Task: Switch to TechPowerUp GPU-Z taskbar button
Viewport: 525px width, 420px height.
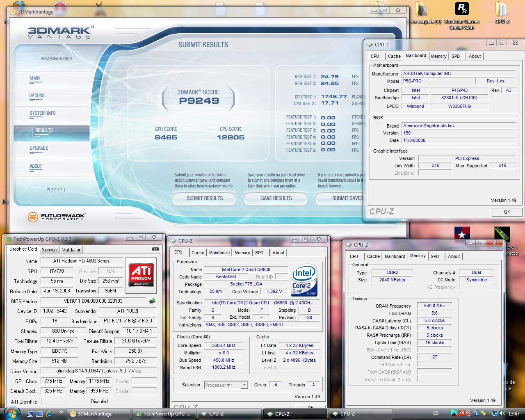Action: [x=163, y=414]
